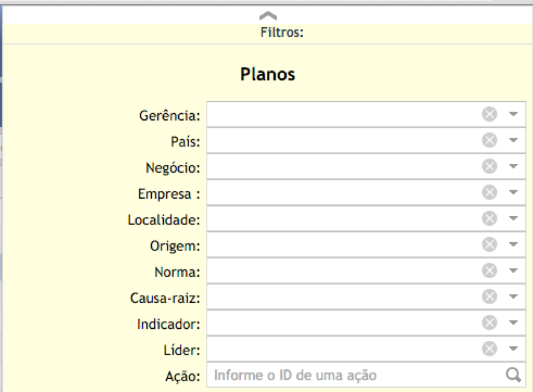The width and height of the screenshot is (533, 392).
Task: Expand the País dropdown list
Action: pyautogui.click(x=513, y=140)
